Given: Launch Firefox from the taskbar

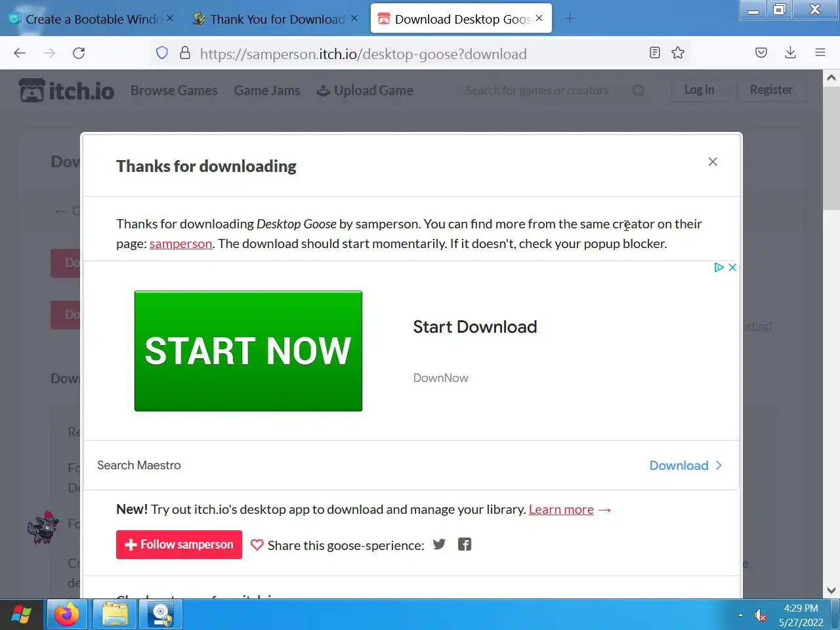Looking at the screenshot, I should coord(66,615).
